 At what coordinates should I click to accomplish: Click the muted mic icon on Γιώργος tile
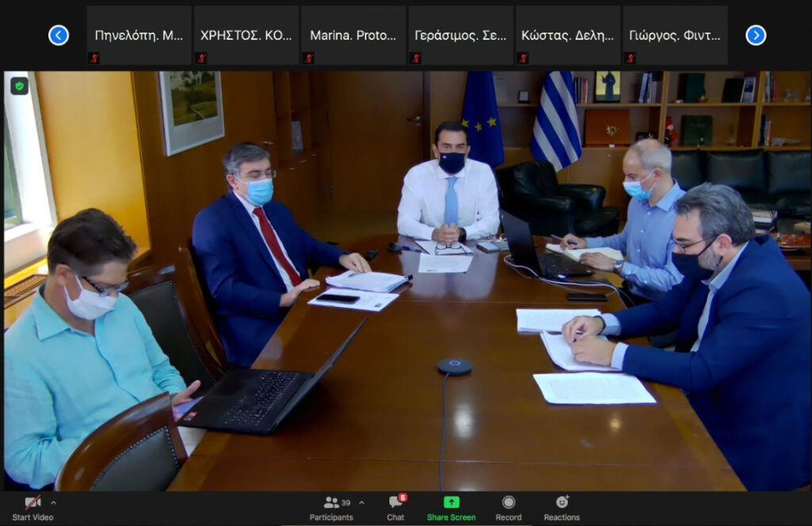click(630, 57)
